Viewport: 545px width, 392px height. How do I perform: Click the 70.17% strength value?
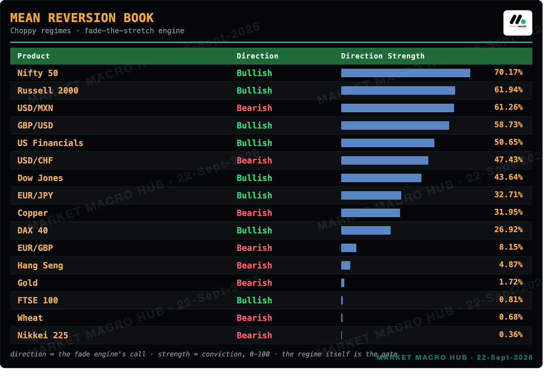(508, 72)
